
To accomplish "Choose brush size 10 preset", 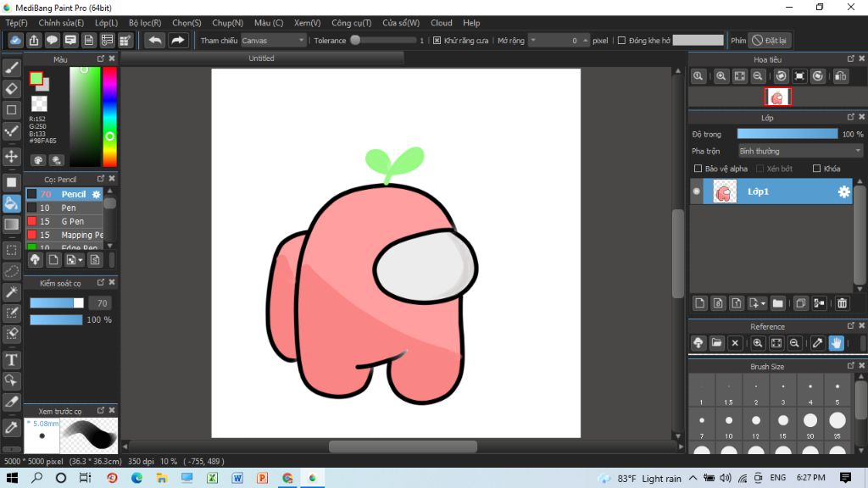I will tap(728, 424).
